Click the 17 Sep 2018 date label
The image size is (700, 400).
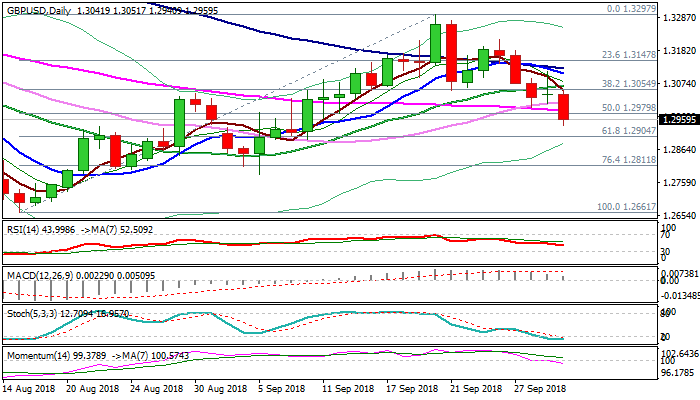[409, 388]
